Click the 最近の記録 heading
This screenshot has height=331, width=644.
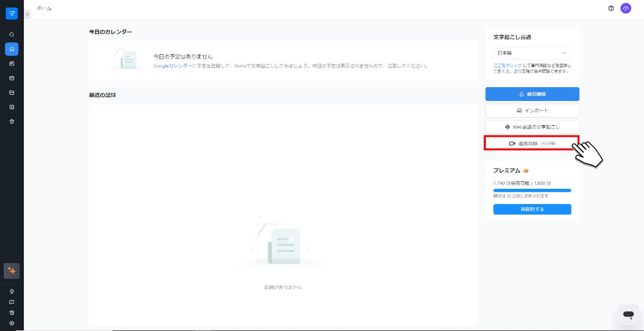102,95
